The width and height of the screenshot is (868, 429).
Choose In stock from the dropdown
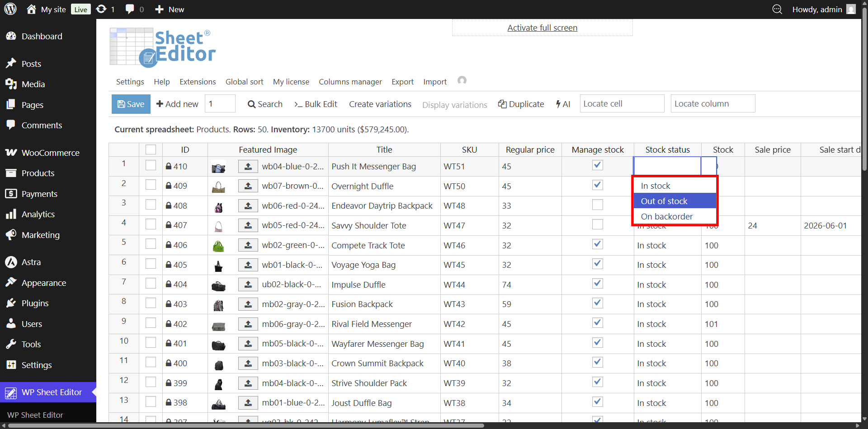coord(675,186)
